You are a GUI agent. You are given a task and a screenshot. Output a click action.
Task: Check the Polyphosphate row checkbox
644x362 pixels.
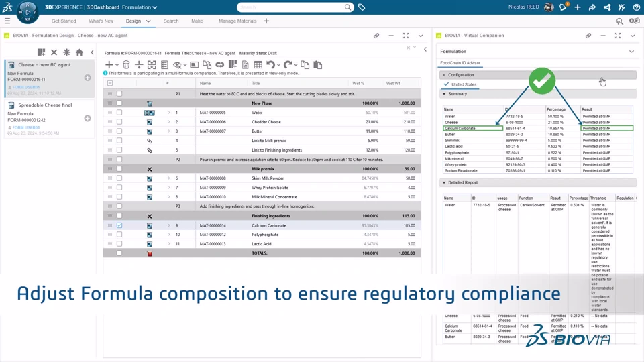[119, 235]
